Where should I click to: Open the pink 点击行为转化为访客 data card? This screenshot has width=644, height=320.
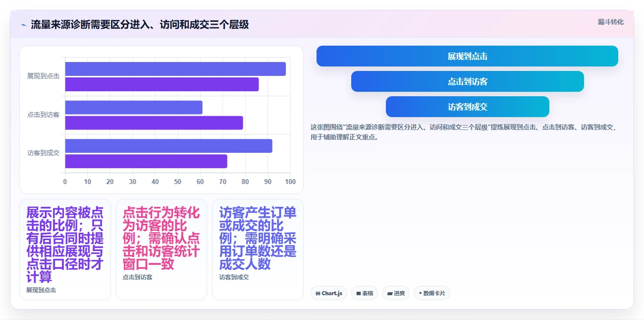[161, 250]
